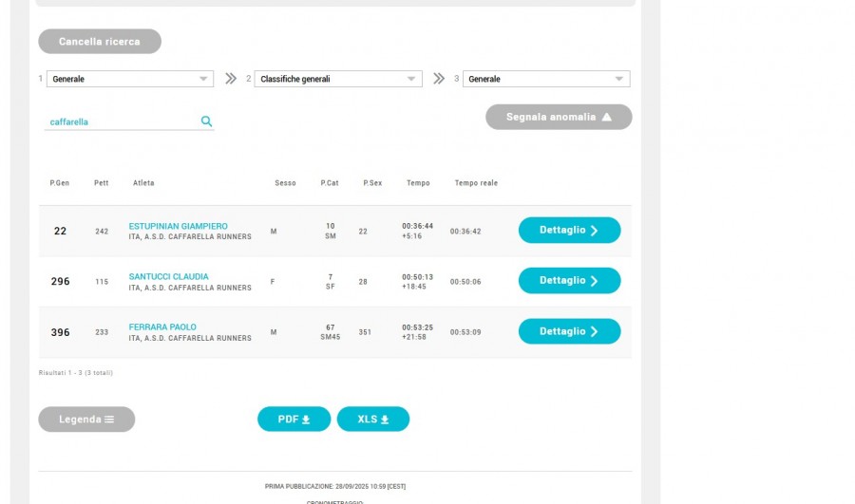Download results as XLS
The width and height of the screenshot is (855, 504).
tap(372, 419)
